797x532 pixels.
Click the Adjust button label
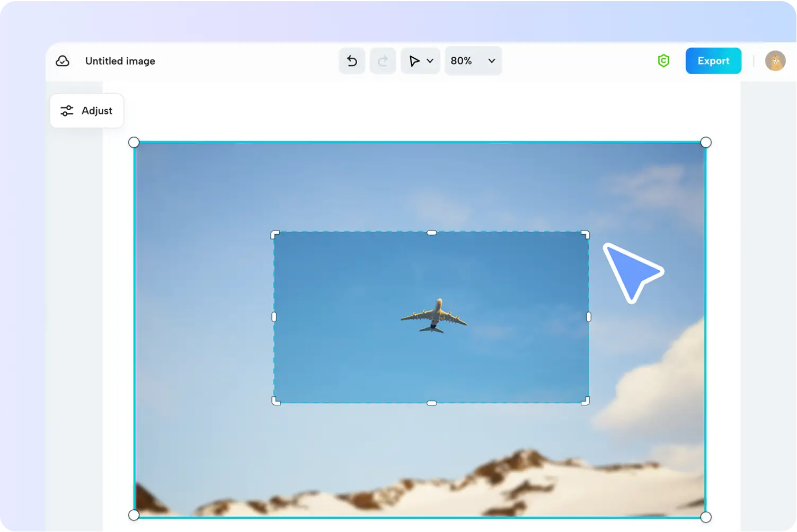coord(96,111)
